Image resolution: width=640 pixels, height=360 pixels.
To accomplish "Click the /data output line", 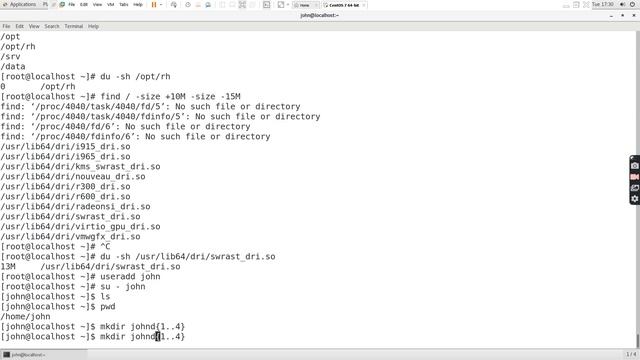I will point(13,66).
